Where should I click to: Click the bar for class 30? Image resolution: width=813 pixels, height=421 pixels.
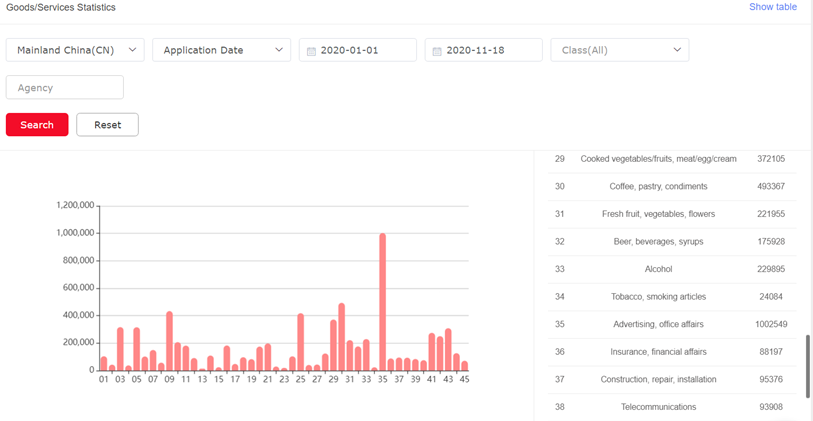(342, 337)
